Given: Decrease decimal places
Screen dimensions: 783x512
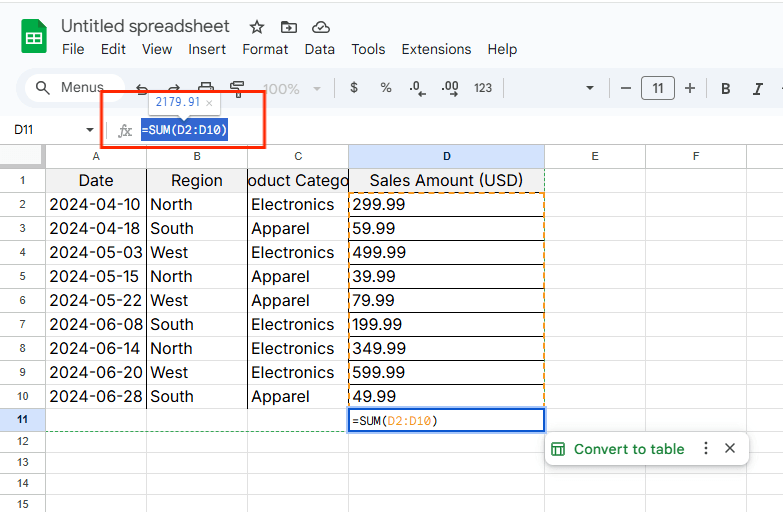Looking at the screenshot, I should tap(417, 88).
